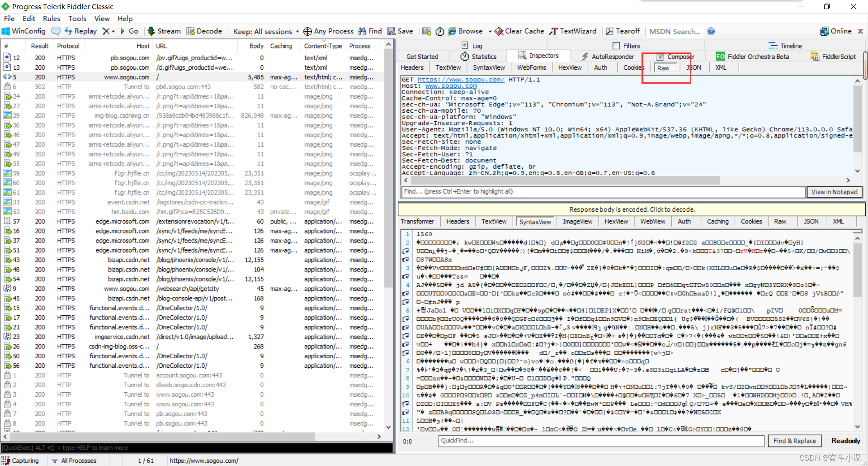The image size is (868, 466).
Task: Toggle the Capturing status indicator
Action: point(20,461)
